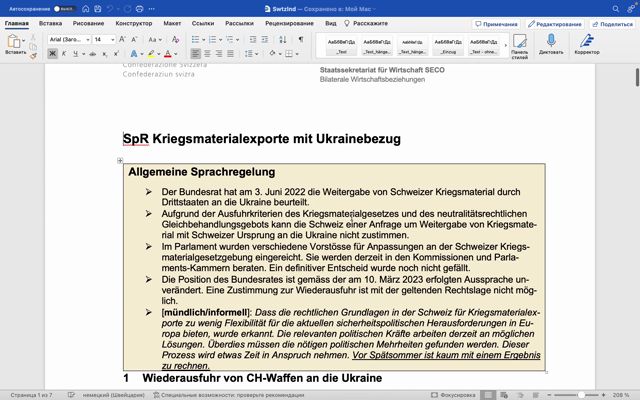Increase font size with large A icon
This screenshot has height=400, width=640.
122,40
